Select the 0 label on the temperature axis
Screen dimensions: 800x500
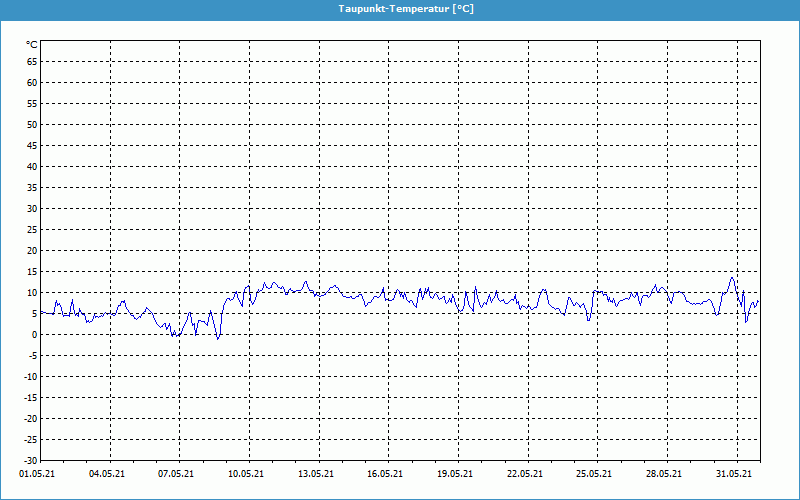coord(34,335)
